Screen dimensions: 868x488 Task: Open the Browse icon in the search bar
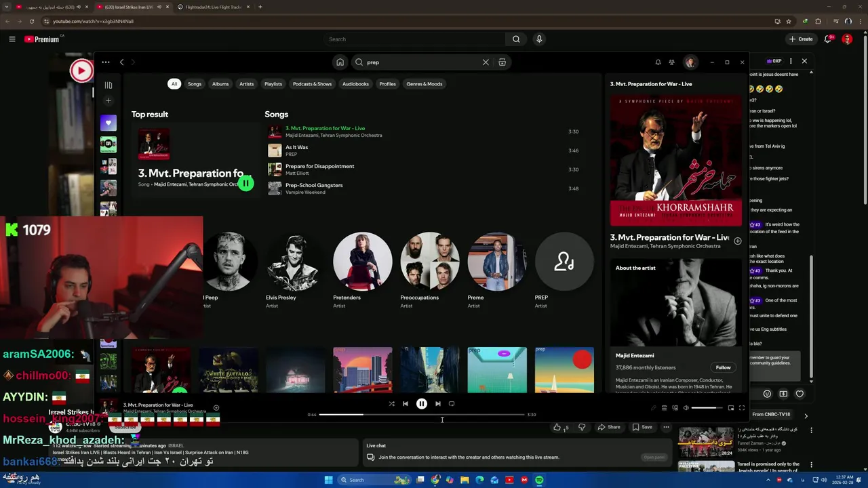(502, 62)
